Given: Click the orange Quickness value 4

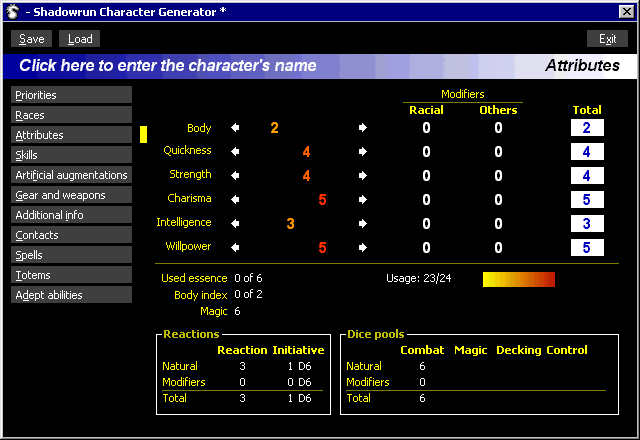Looking at the screenshot, I should click(x=307, y=152).
